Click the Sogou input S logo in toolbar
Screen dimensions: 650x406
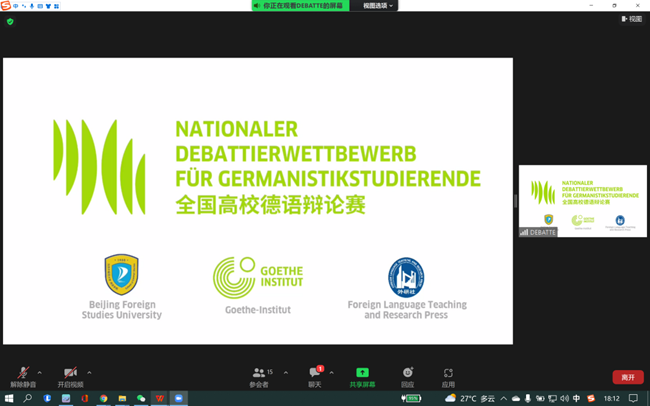tap(6, 5)
